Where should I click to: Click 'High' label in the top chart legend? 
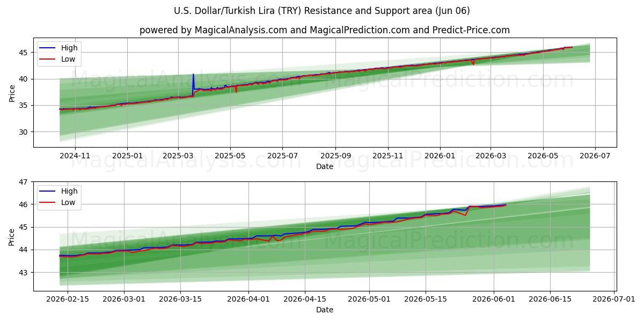pyautogui.click(x=69, y=48)
